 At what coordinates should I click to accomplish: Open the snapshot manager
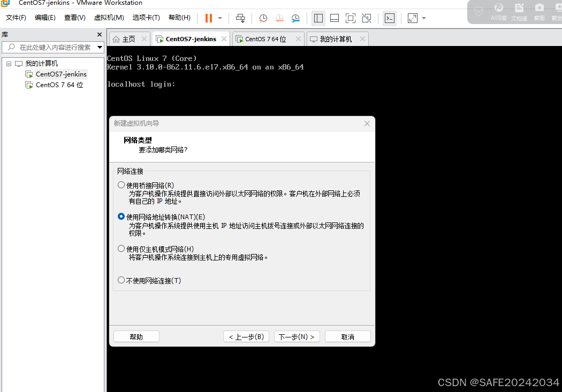coord(295,18)
